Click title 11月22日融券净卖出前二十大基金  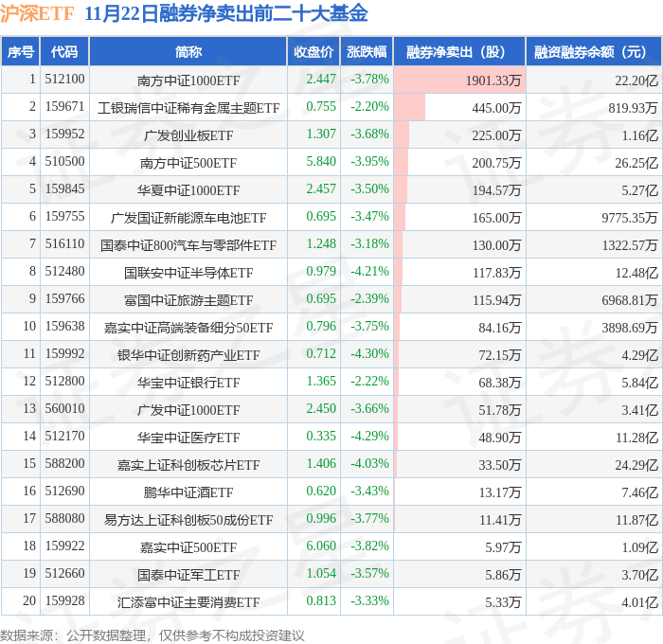click(x=226, y=13)
